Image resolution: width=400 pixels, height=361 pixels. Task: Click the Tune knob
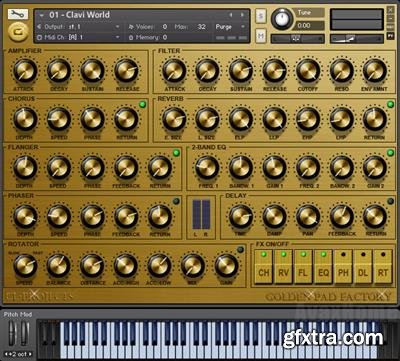(x=282, y=19)
